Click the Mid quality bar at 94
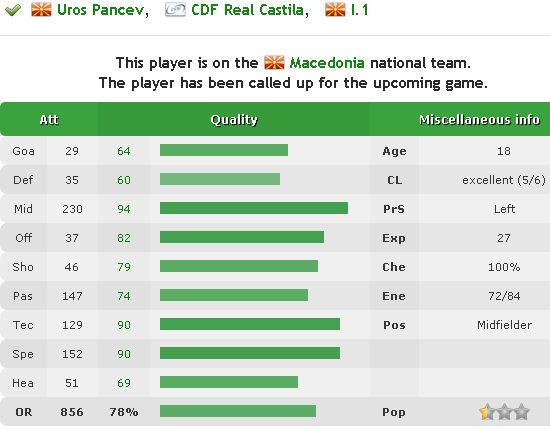The image size is (550, 431). (254, 208)
